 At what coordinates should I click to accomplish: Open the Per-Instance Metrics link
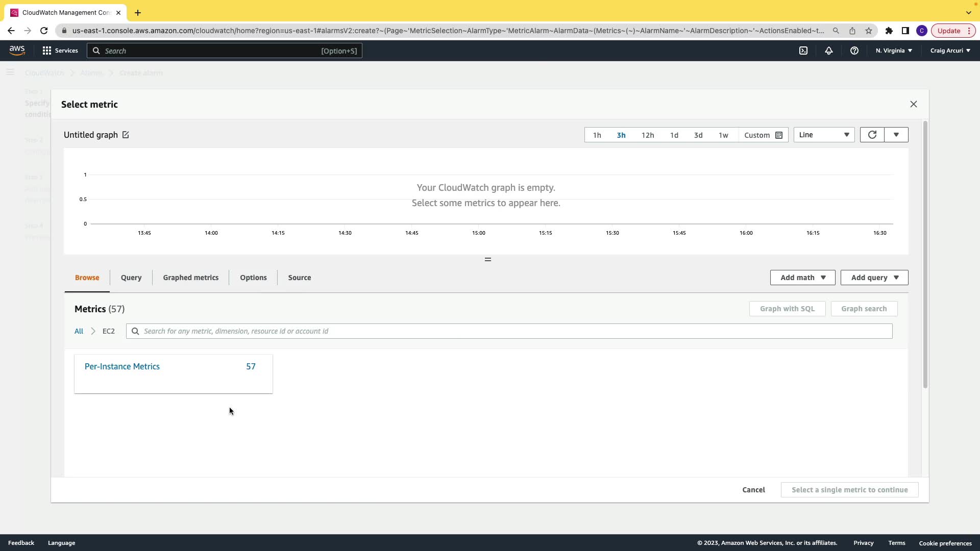click(x=122, y=366)
